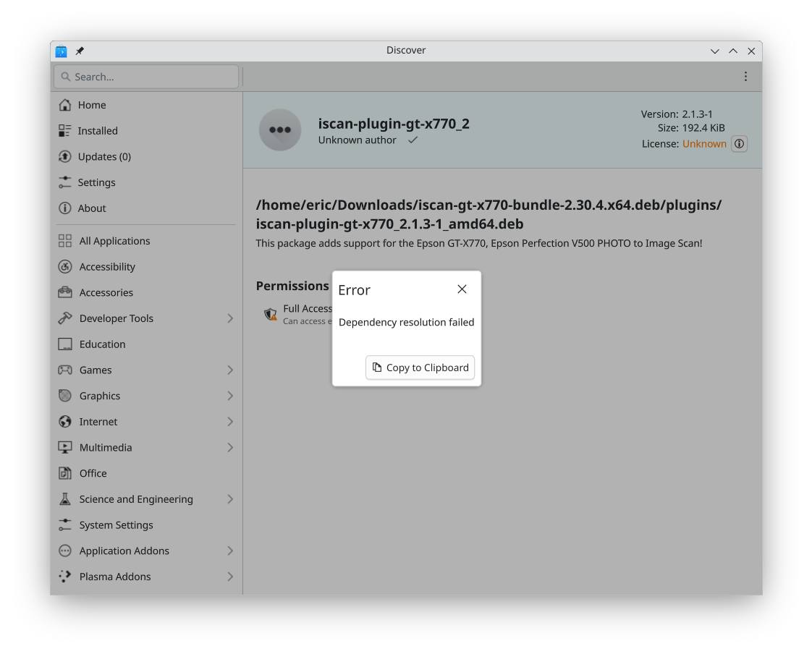Open the System Settings category
Image resolution: width=812 pixels, height=654 pixels.
tap(146, 525)
